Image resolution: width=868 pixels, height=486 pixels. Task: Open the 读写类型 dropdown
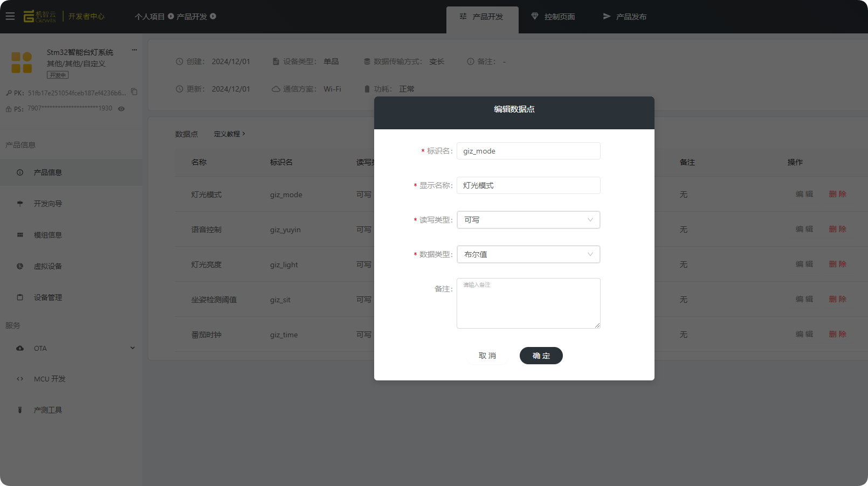click(x=528, y=220)
